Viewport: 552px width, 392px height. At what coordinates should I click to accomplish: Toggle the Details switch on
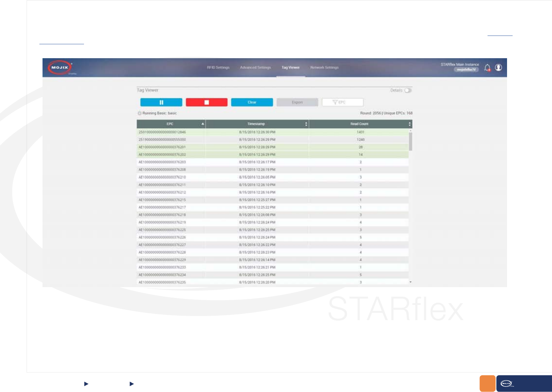408,90
